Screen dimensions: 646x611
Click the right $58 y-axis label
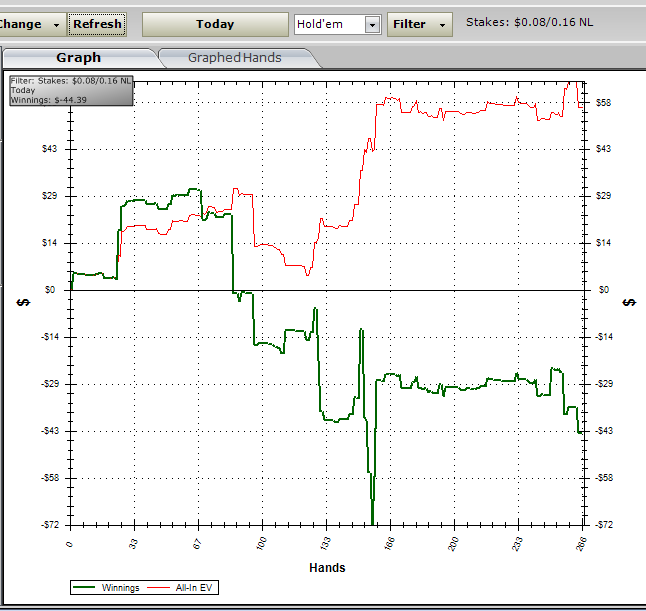pyautogui.click(x=604, y=103)
